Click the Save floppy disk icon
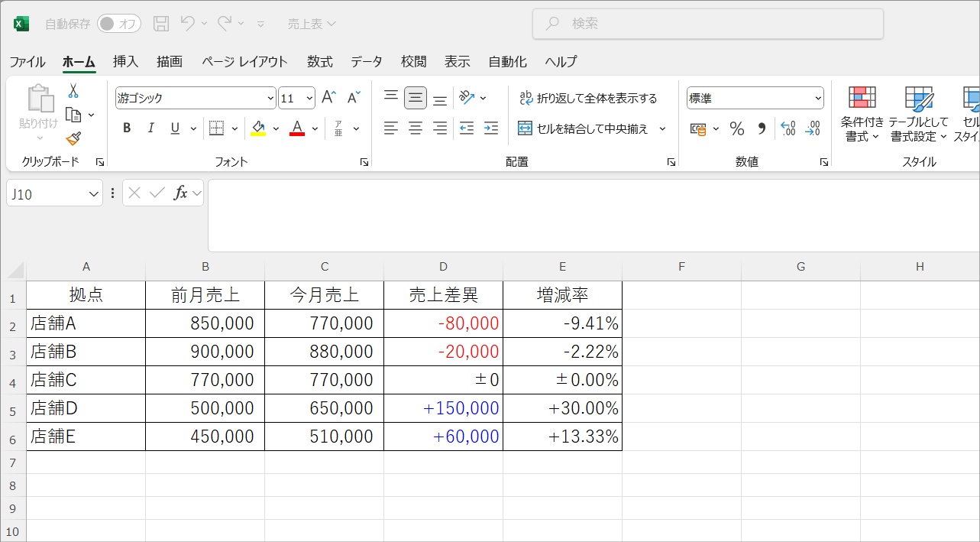Image resolution: width=980 pixels, height=542 pixels. click(161, 24)
